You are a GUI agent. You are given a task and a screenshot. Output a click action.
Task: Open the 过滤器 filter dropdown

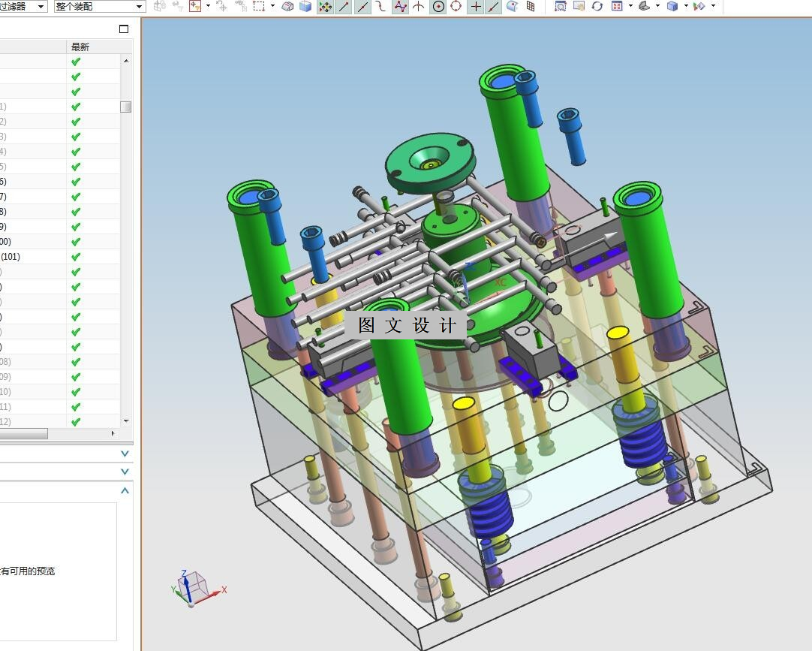[x=23, y=6]
